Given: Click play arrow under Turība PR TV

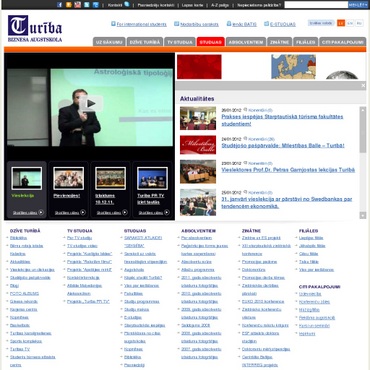Looking at the screenshot, I should pos(167,212).
